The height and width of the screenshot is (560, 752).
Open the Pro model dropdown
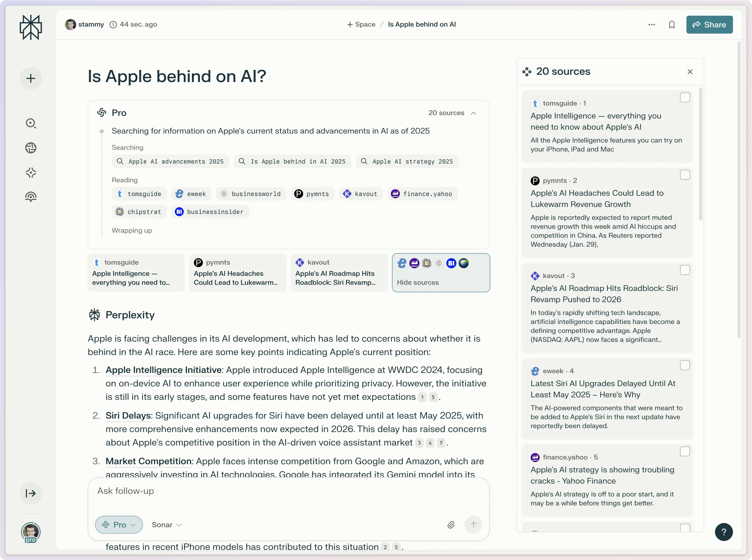(x=119, y=524)
